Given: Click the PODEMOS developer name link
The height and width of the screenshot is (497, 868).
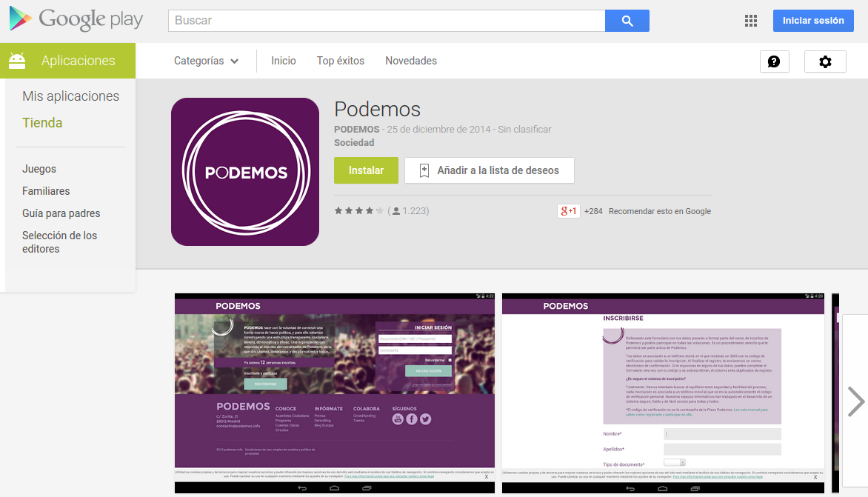Looking at the screenshot, I should 356,129.
